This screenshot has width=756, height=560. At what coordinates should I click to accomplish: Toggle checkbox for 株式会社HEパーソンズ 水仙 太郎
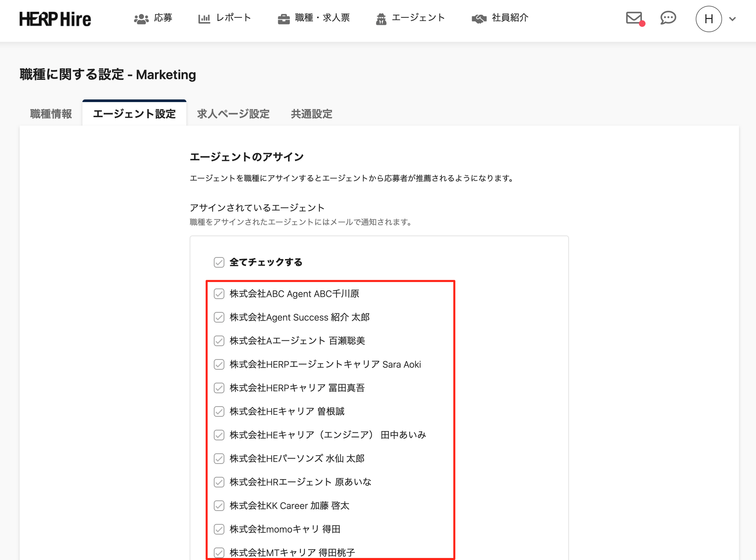click(219, 459)
